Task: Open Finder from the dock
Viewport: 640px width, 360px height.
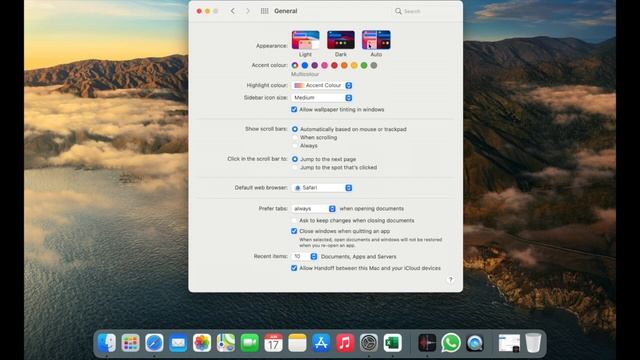Action: coord(107,342)
